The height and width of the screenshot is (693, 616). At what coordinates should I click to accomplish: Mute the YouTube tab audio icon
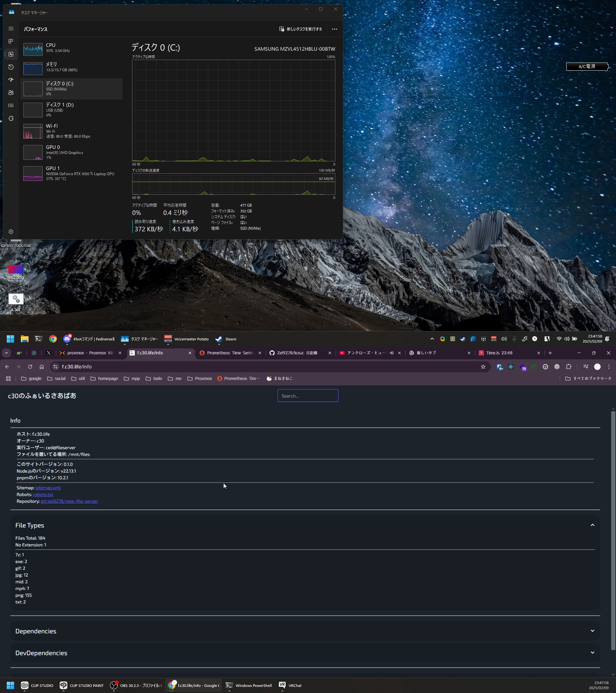point(391,353)
